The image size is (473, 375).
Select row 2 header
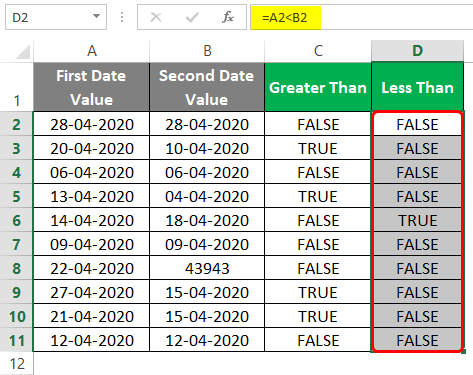click(x=17, y=124)
